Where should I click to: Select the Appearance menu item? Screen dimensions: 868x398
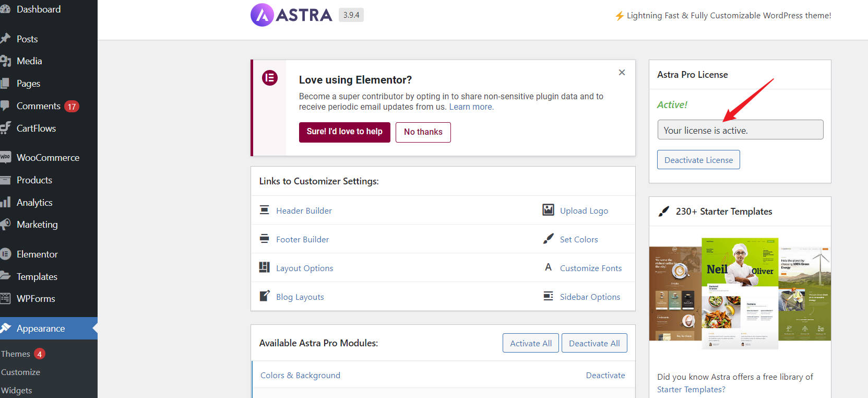coord(49,328)
